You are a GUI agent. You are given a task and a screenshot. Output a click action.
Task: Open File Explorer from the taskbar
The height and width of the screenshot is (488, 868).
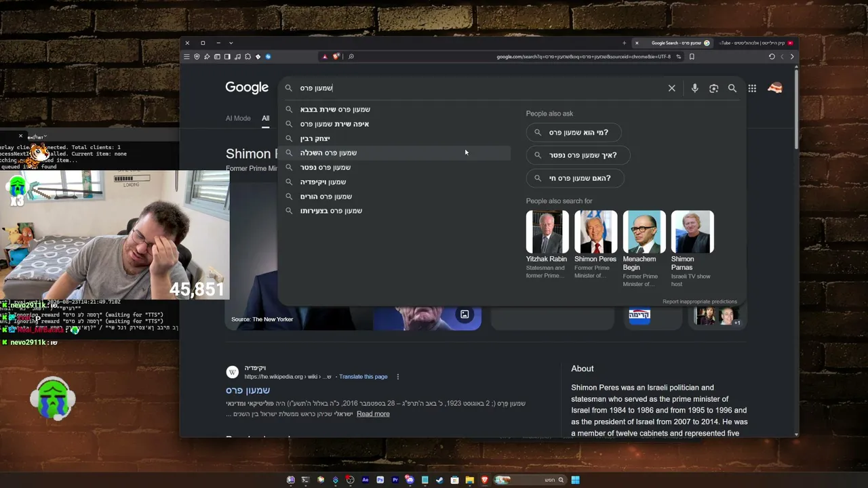pos(469,480)
